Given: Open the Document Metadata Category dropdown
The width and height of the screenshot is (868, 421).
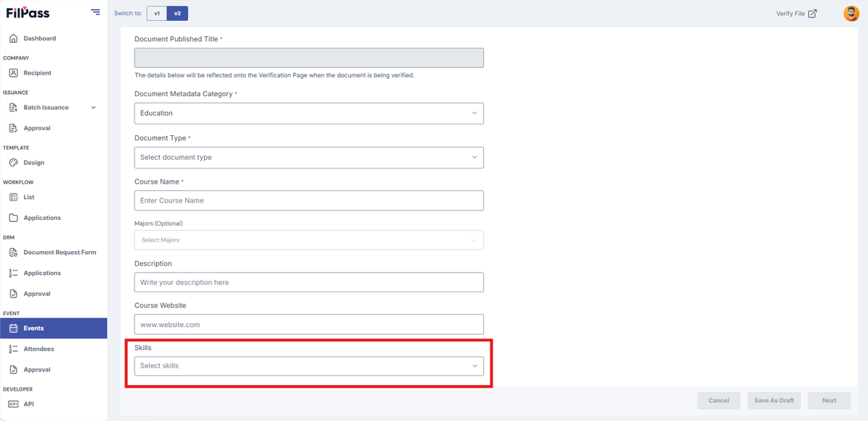Looking at the screenshot, I should click(x=309, y=113).
